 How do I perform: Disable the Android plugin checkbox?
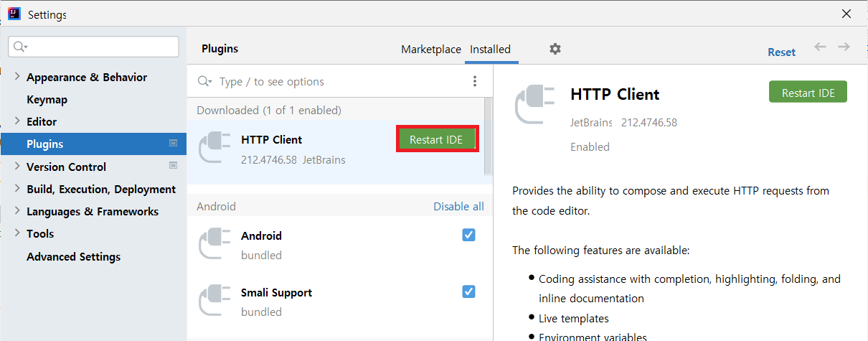[468, 235]
